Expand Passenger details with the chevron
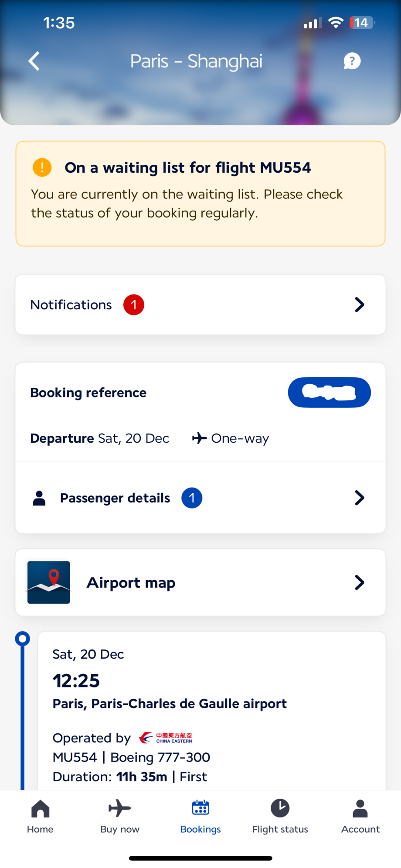401x868 pixels. coord(359,498)
